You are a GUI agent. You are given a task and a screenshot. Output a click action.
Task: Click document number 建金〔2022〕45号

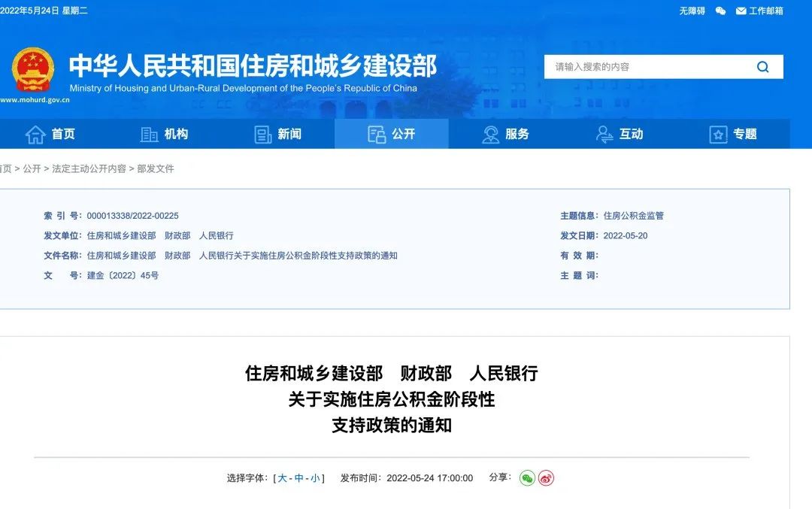click(x=123, y=275)
